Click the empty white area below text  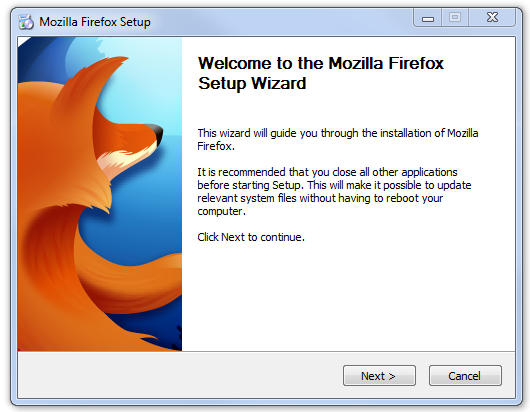(x=348, y=297)
